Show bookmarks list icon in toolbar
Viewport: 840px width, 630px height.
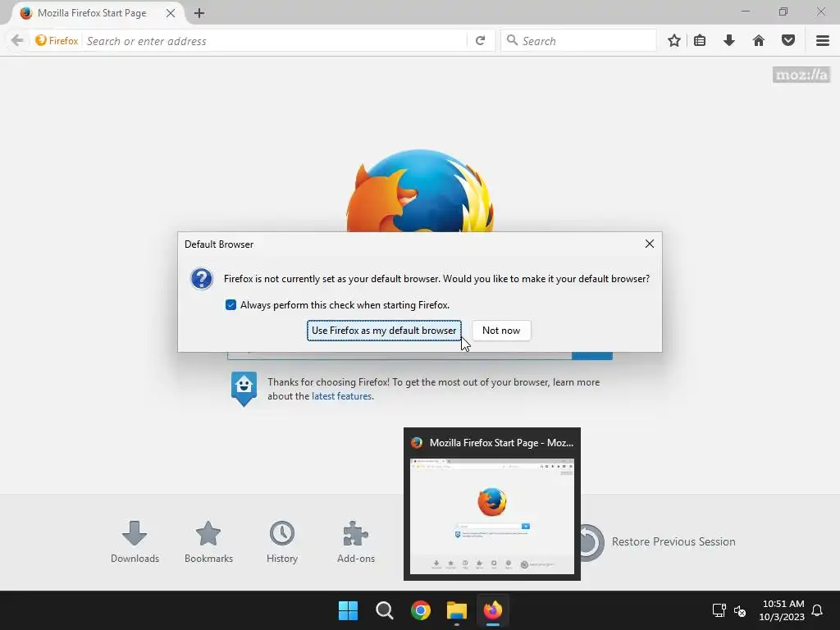pyautogui.click(x=700, y=41)
